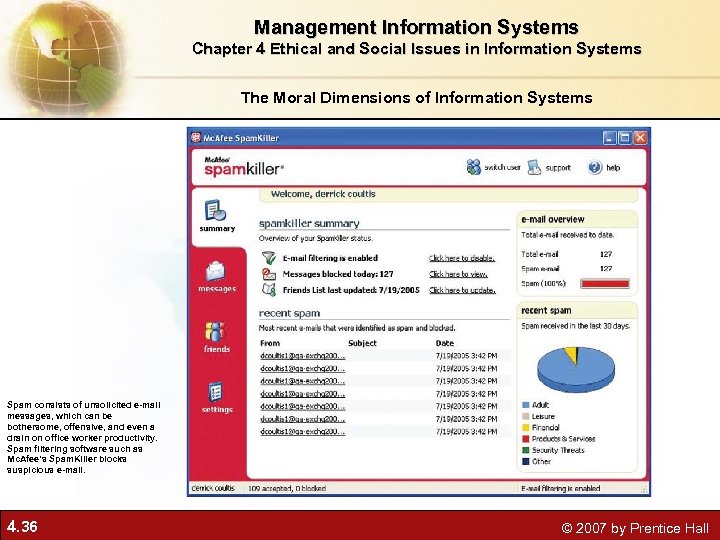Click the Leisure legend color square
Image resolution: width=720 pixels, height=540 pixels.
[526, 416]
